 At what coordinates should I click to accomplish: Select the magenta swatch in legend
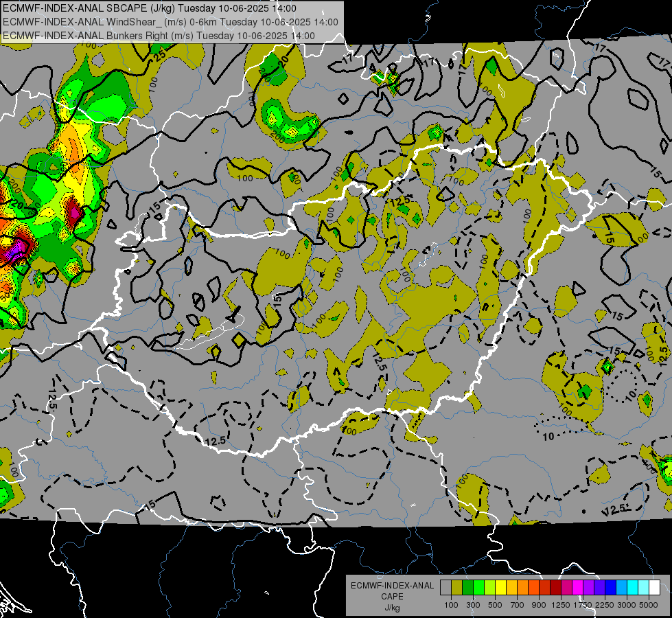[578, 587]
